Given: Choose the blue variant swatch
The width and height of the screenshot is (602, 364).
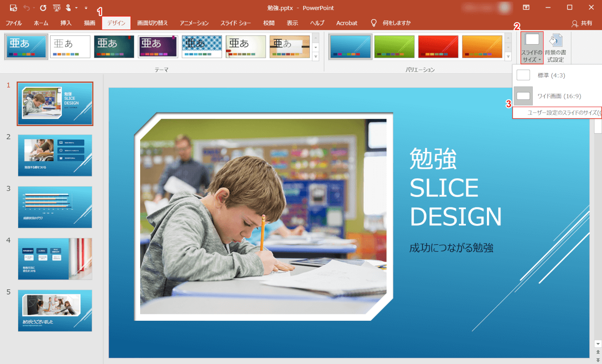Looking at the screenshot, I should click(350, 46).
